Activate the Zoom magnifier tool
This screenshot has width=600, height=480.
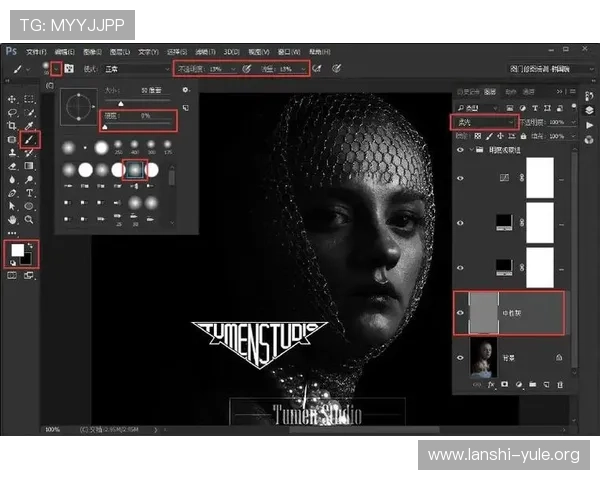(x=28, y=219)
